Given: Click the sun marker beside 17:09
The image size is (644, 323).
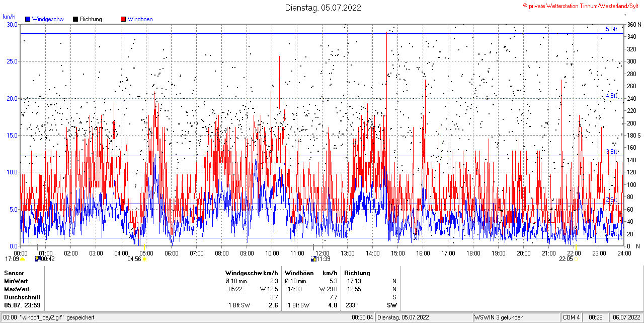Looking at the screenshot, I should [22, 259].
